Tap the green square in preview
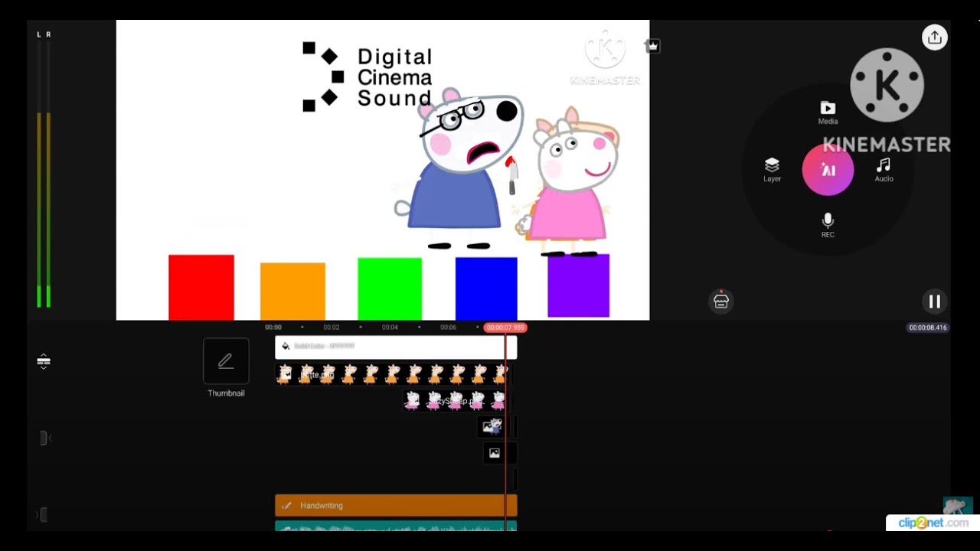This screenshot has height=551, width=980. 390,289
